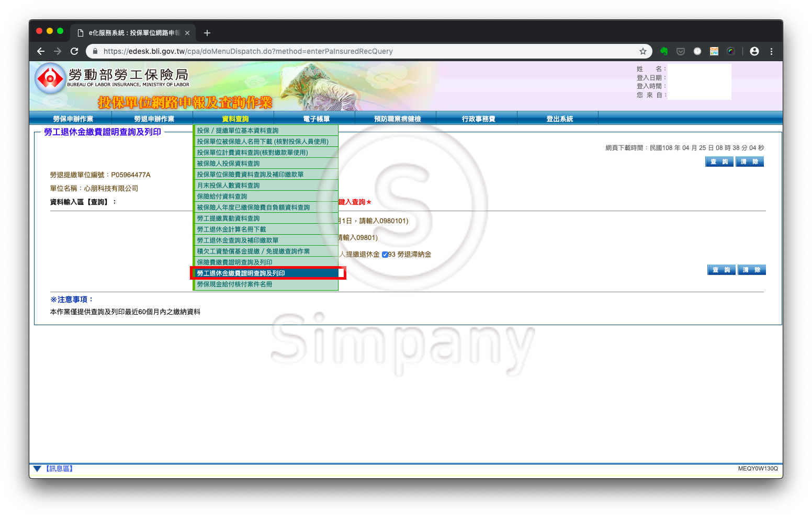Screen dimensions: 812x517
Task: Choose 被保險人投保資料查詢 from the dropdown list
Action: pos(228,164)
